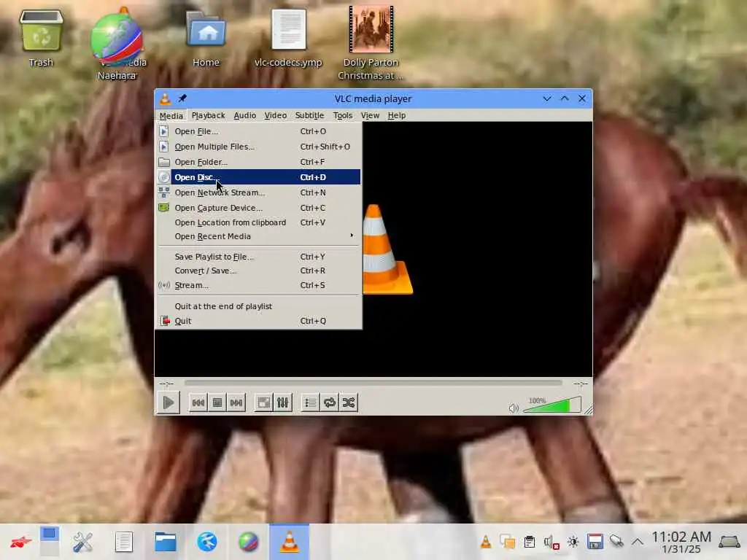The image size is (747, 560).
Task: Expand hidden system tray icons arrow
Action: [x=638, y=542]
